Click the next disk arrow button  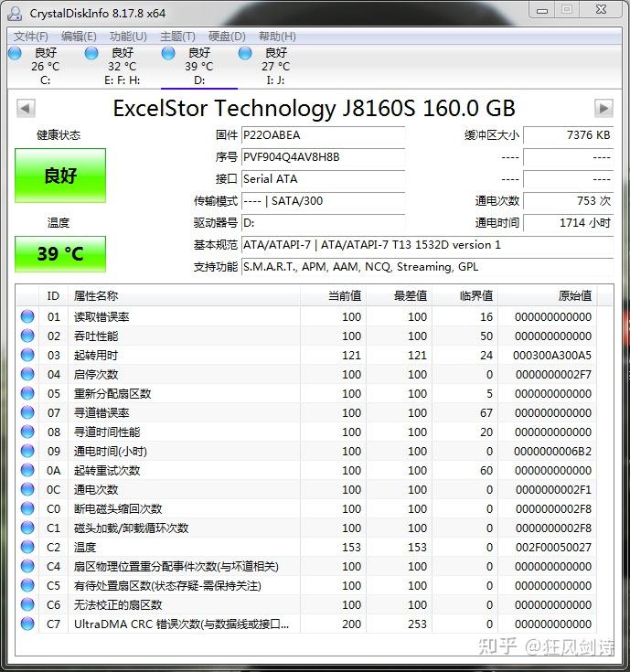click(x=603, y=109)
